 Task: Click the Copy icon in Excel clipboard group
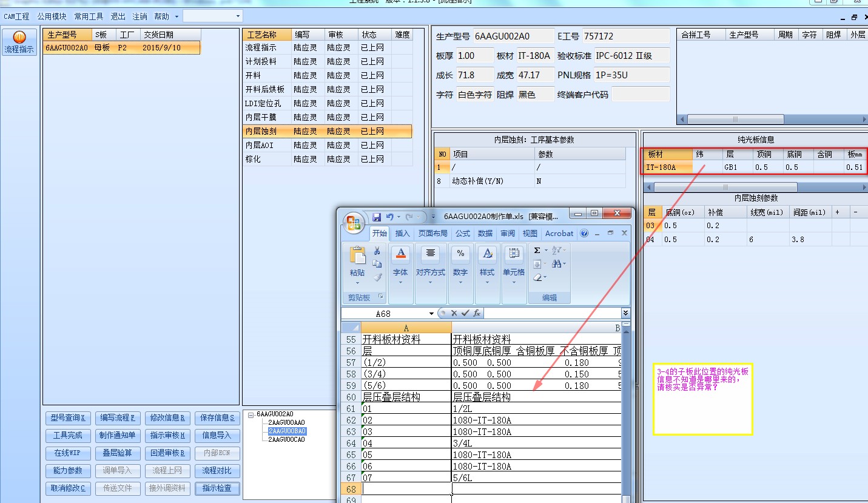click(x=377, y=264)
